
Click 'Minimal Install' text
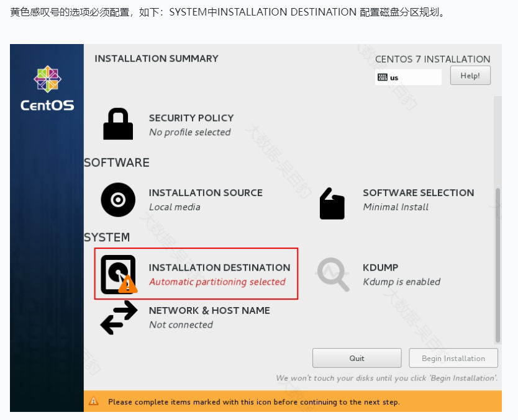[396, 207]
